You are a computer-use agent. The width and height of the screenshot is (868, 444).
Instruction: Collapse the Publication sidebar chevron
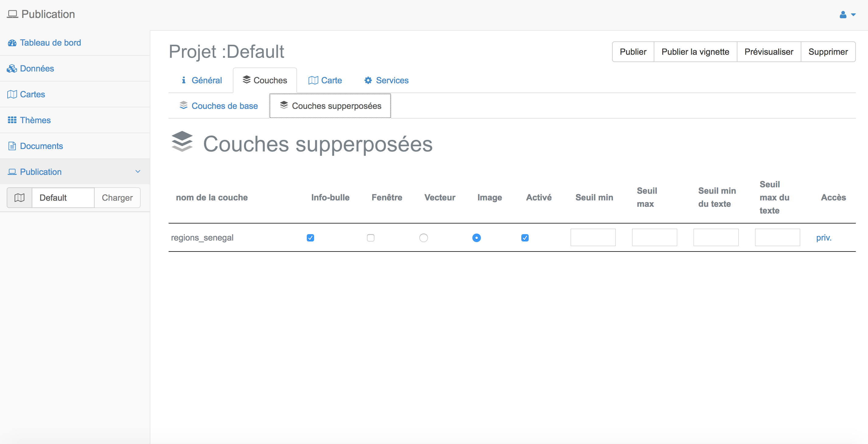pos(138,172)
